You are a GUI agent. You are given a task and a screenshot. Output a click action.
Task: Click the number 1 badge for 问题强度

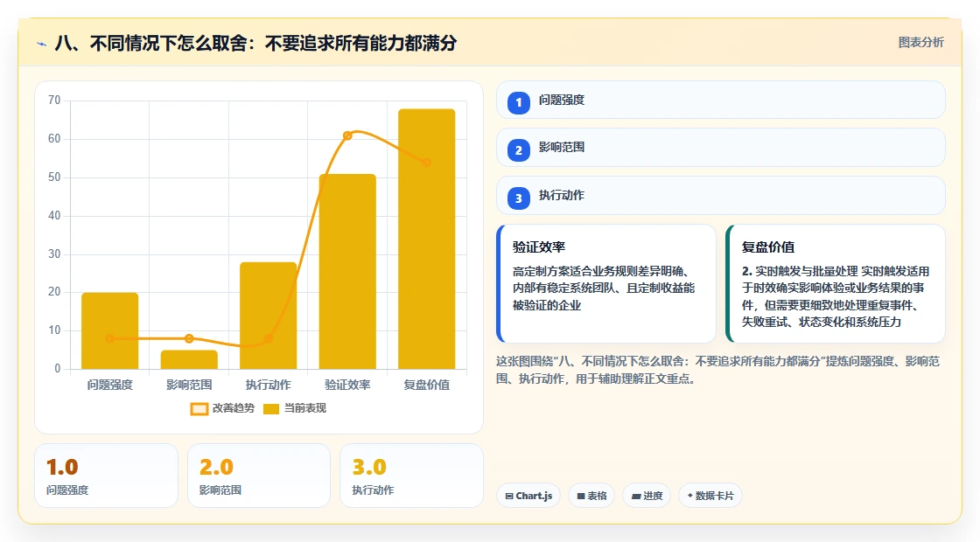click(x=518, y=102)
